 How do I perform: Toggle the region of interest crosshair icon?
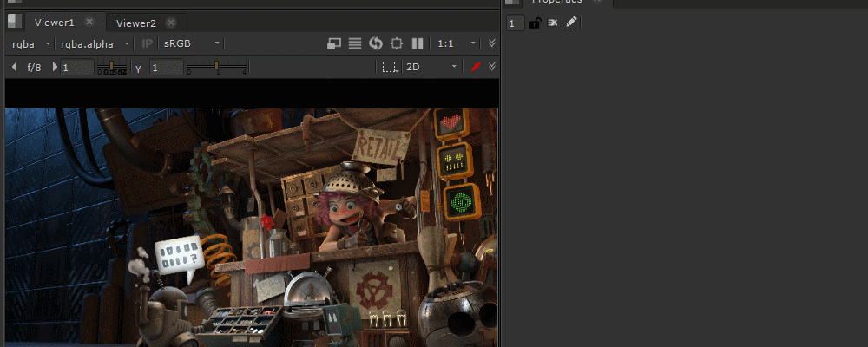coord(397,43)
